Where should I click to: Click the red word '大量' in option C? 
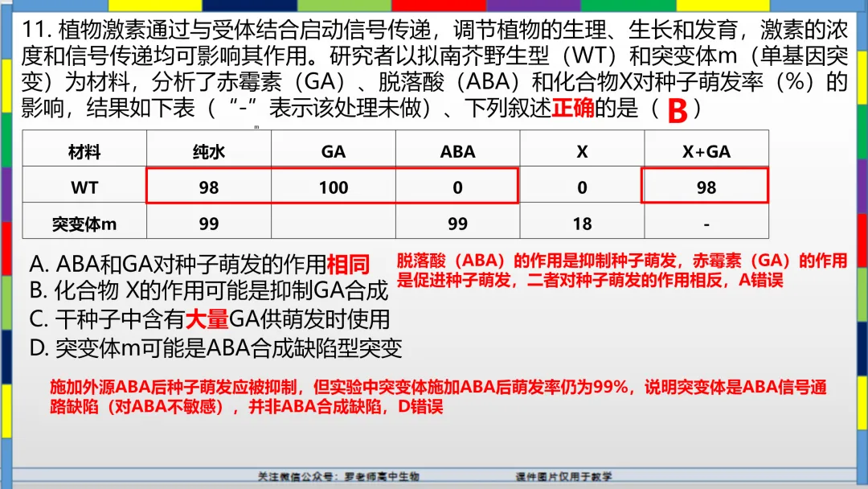(x=207, y=319)
